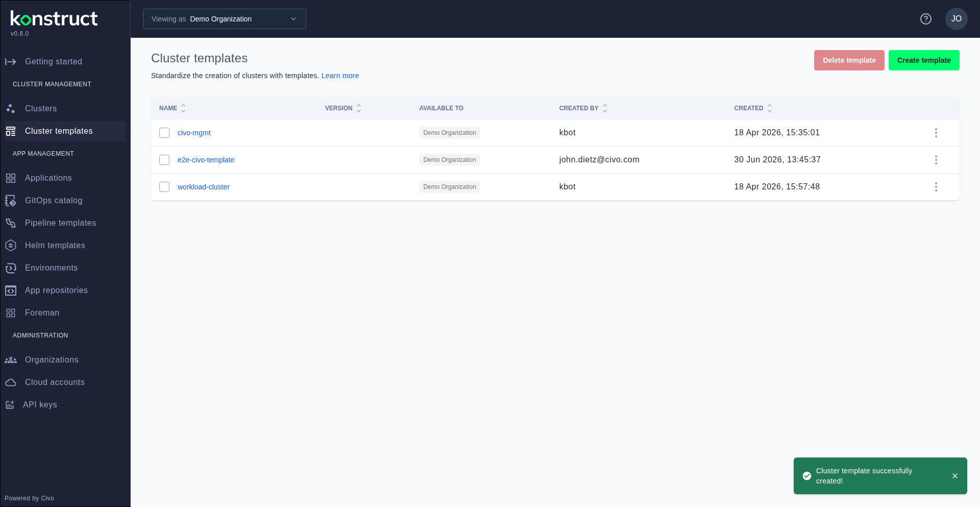Click the Clusters sidebar icon
Image resolution: width=980 pixels, height=507 pixels.
(x=11, y=109)
